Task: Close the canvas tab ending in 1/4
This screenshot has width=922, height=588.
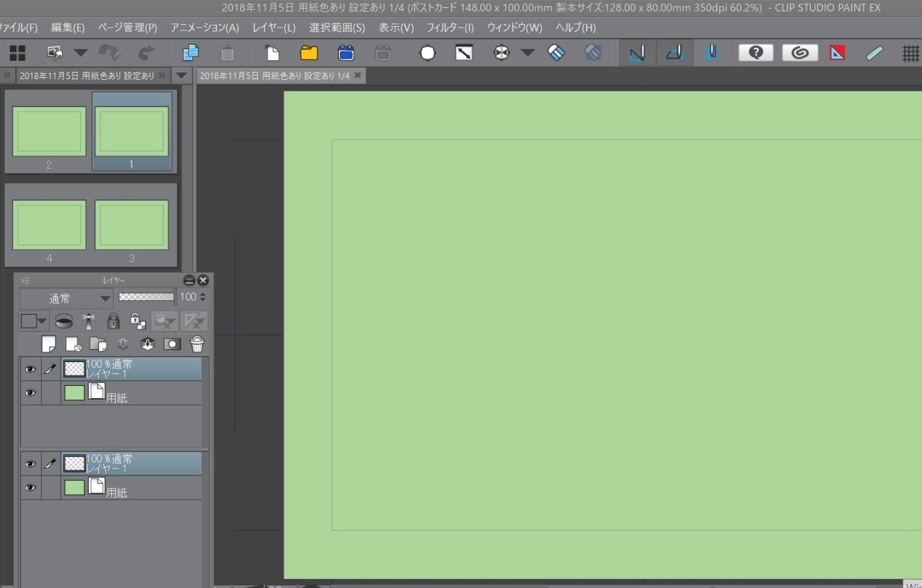Action: point(358,75)
